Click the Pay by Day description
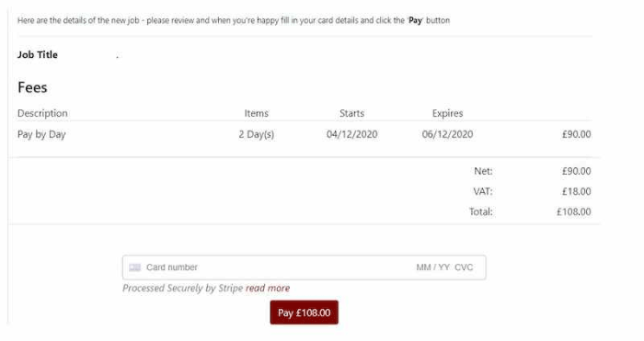The height and width of the screenshot is (341, 644). [x=41, y=134]
